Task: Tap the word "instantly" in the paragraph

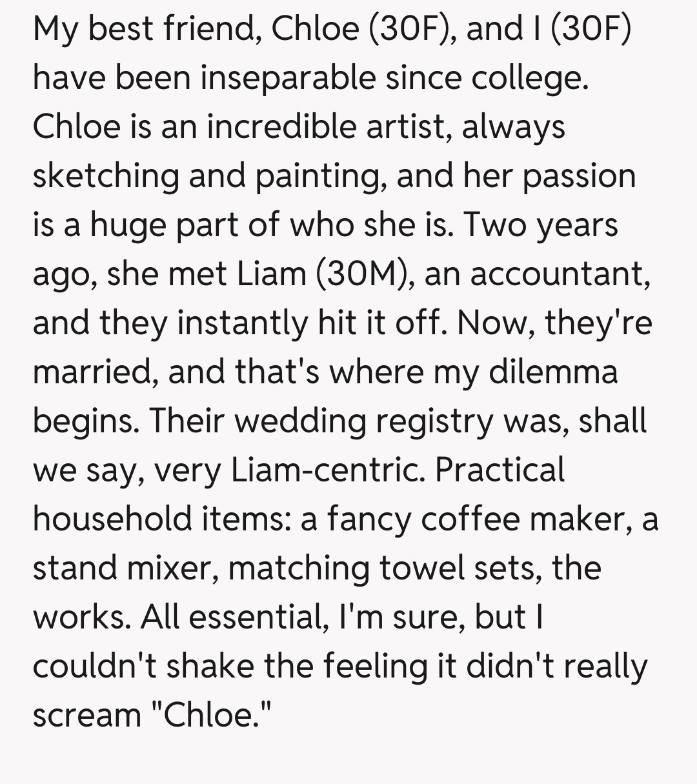Action: coord(242,323)
